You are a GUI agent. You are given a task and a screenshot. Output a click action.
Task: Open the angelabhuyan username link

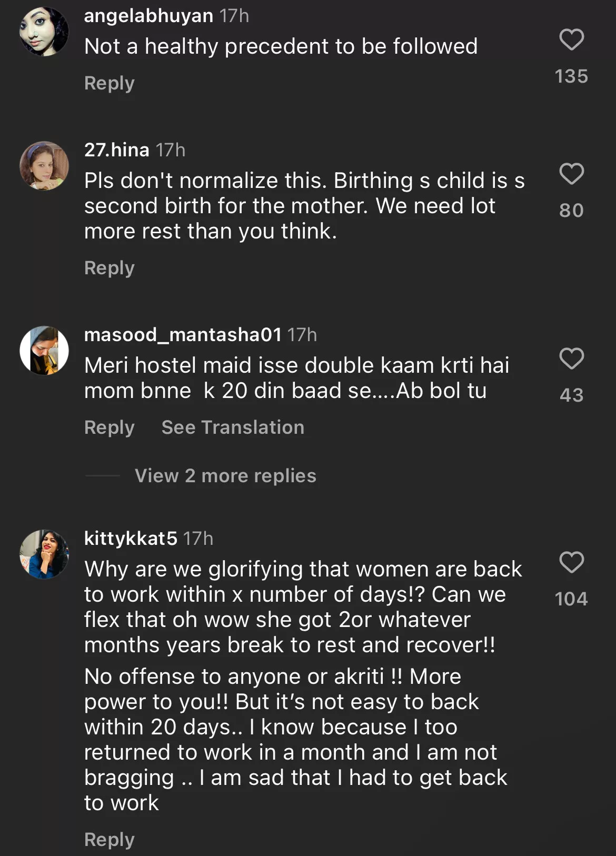pyautogui.click(x=148, y=16)
